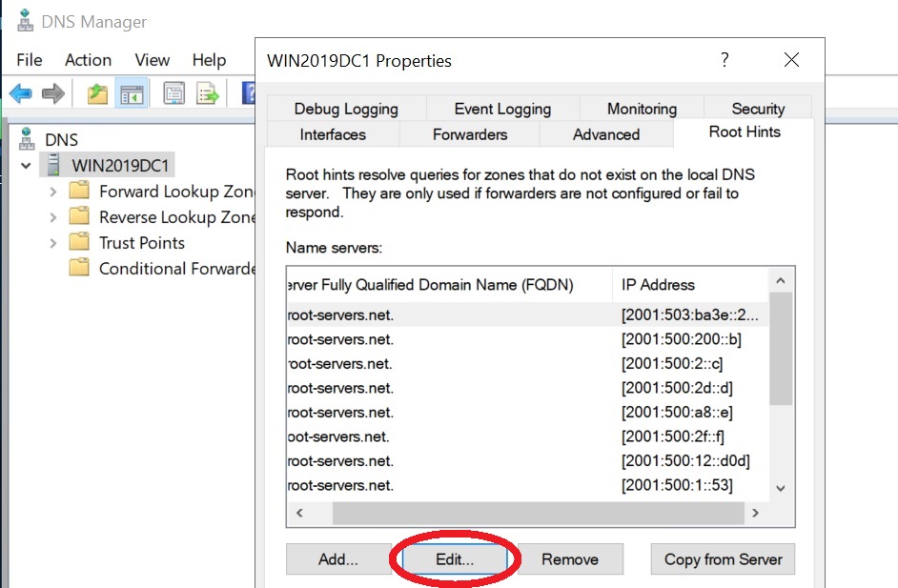Click the scroll right arrow in name servers list
This screenshot has height=588, width=898.
click(755, 513)
